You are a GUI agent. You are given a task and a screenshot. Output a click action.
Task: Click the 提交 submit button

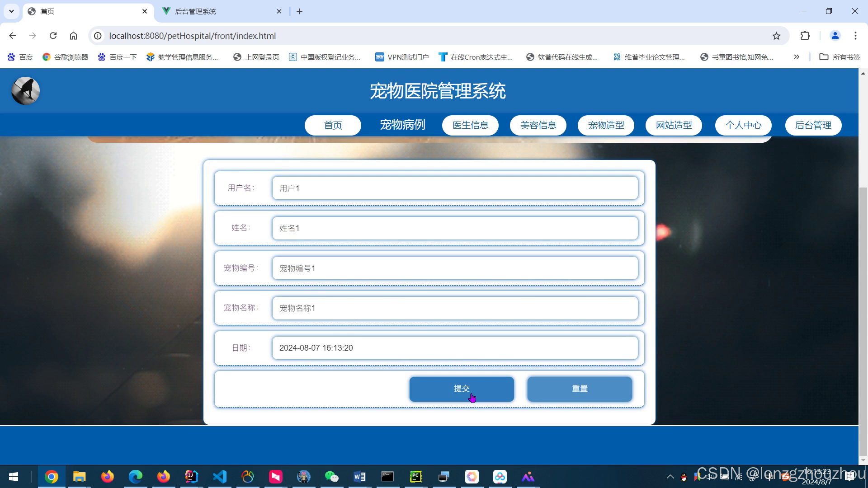(462, 389)
